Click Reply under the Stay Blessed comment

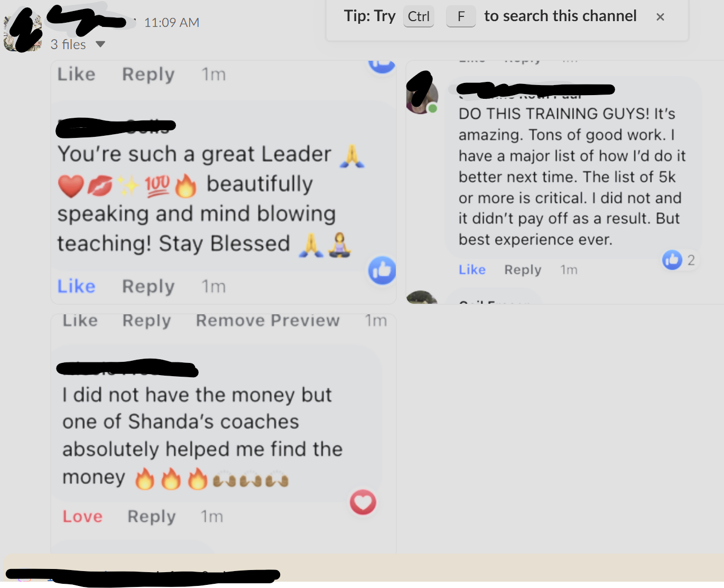(148, 286)
